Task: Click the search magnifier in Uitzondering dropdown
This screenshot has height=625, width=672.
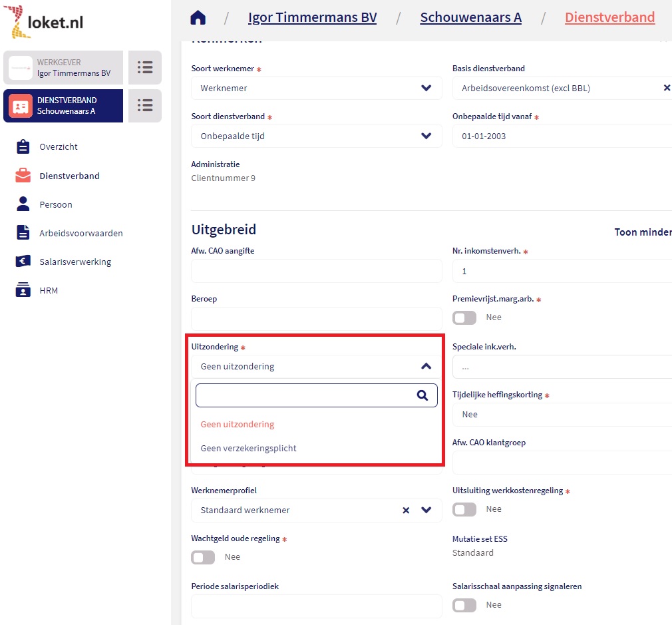Action: tap(422, 395)
